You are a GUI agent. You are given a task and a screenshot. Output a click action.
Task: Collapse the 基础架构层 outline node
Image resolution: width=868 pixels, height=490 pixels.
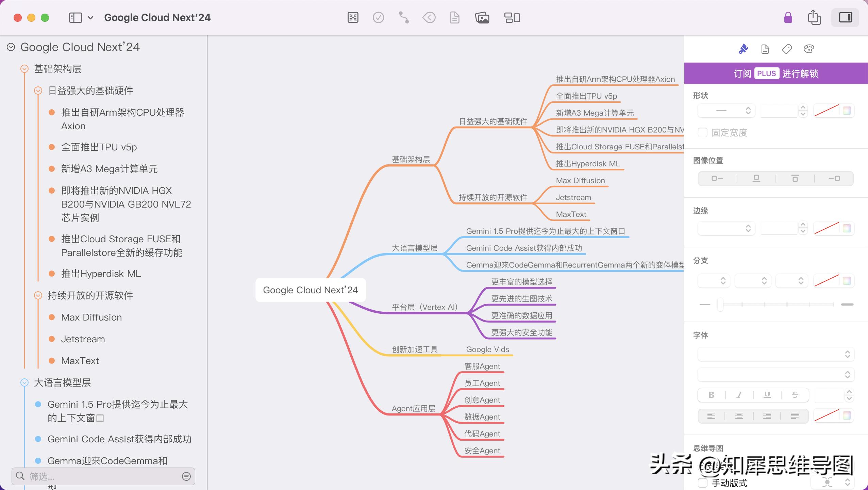pyautogui.click(x=24, y=69)
